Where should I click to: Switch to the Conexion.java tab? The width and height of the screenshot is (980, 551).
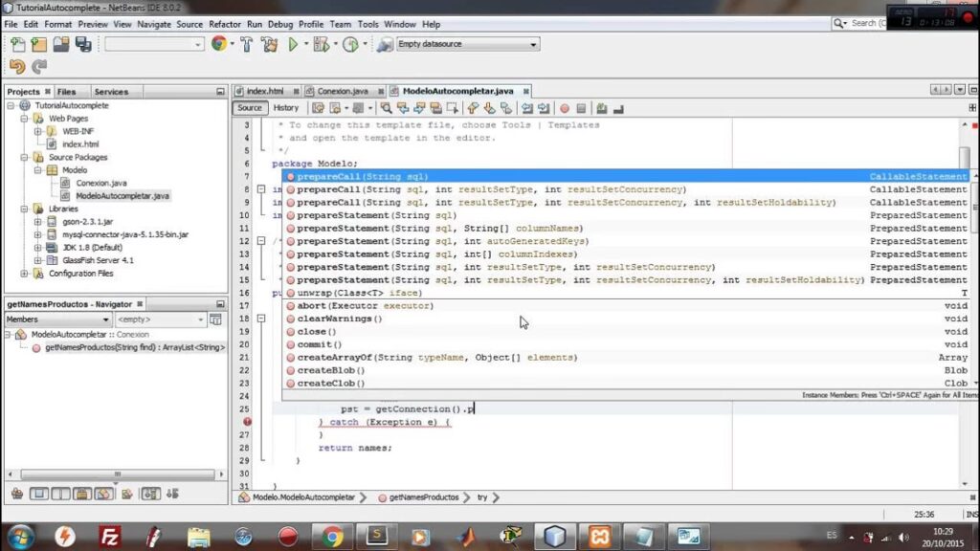(343, 91)
